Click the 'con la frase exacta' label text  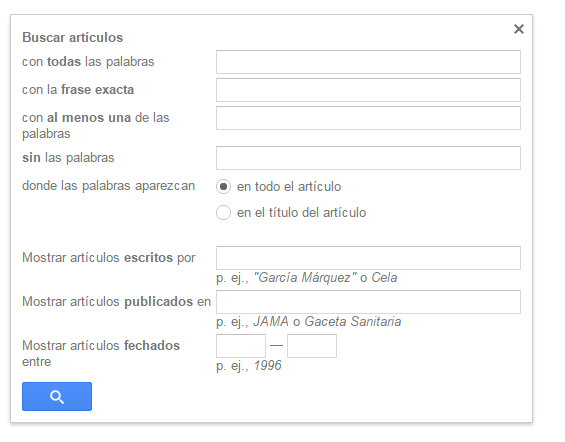click(78, 90)
